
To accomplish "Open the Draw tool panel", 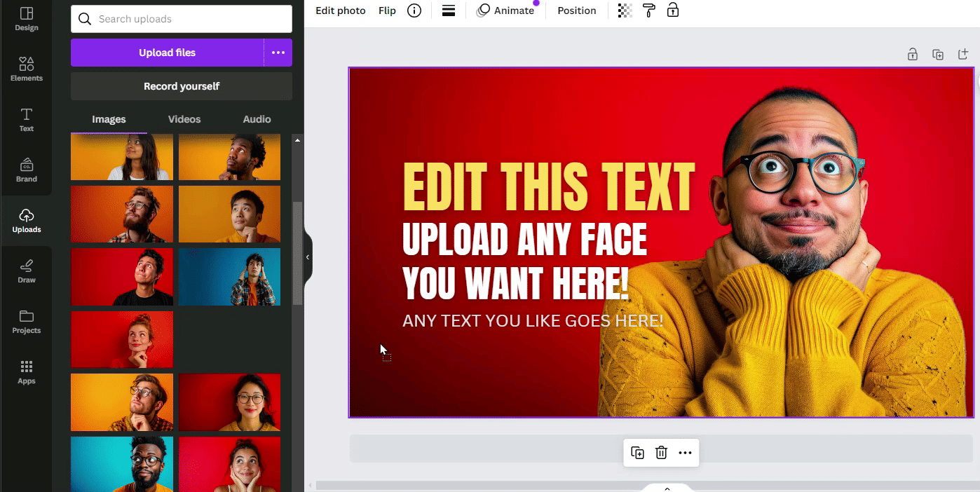I will [26, 271].
